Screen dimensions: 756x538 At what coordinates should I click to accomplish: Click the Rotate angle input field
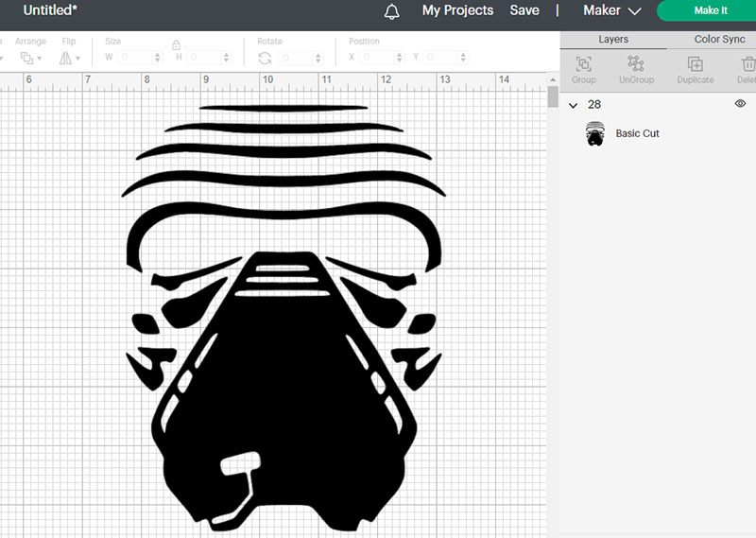[296, 58]
